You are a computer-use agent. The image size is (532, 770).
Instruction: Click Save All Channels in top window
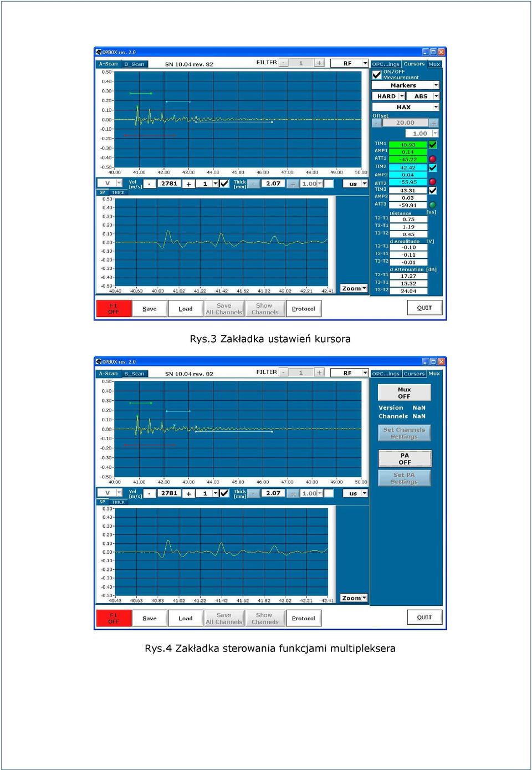224,309
